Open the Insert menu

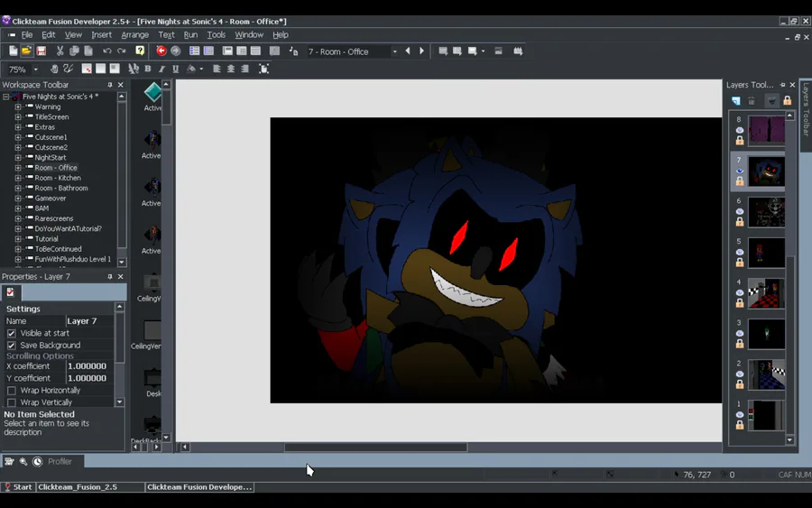101,34
